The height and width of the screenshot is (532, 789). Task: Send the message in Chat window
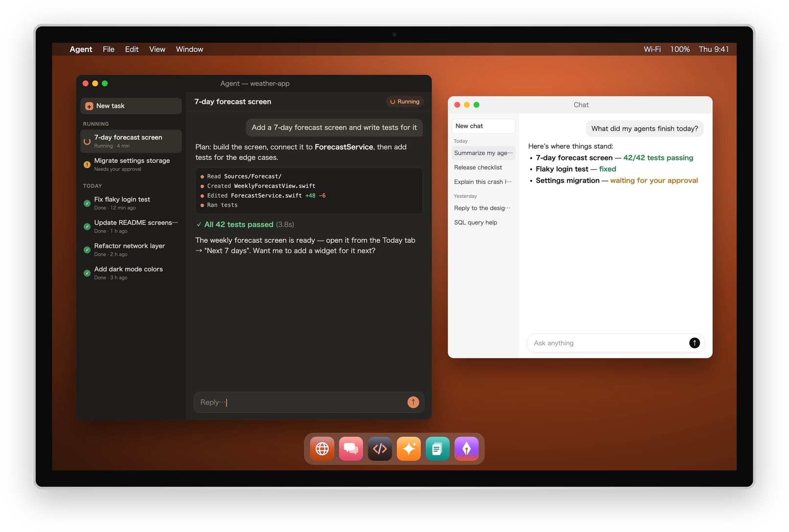pos(694,343)
